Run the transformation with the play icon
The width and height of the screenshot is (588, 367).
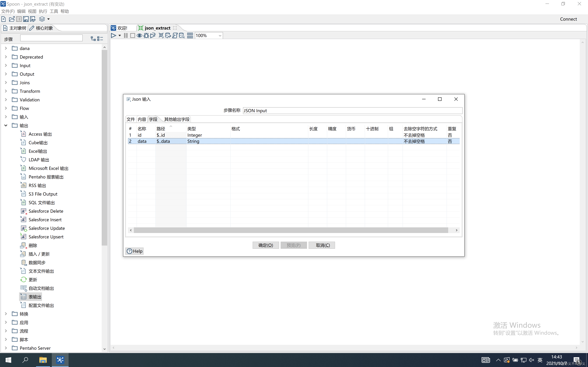point(113,35)
